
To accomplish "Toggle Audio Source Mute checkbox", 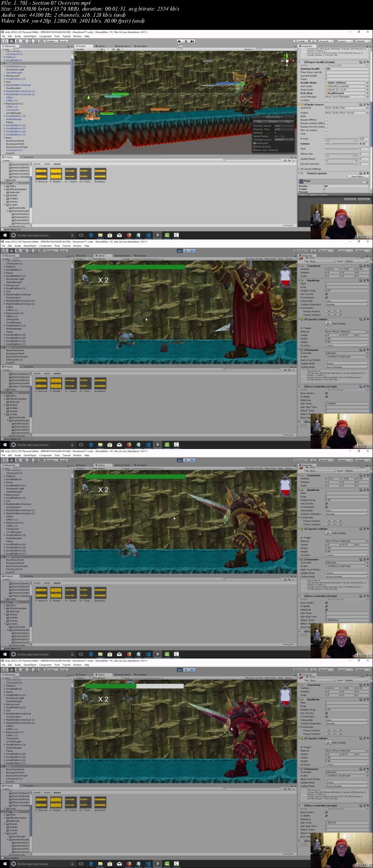I will click(x=326, y=116).
